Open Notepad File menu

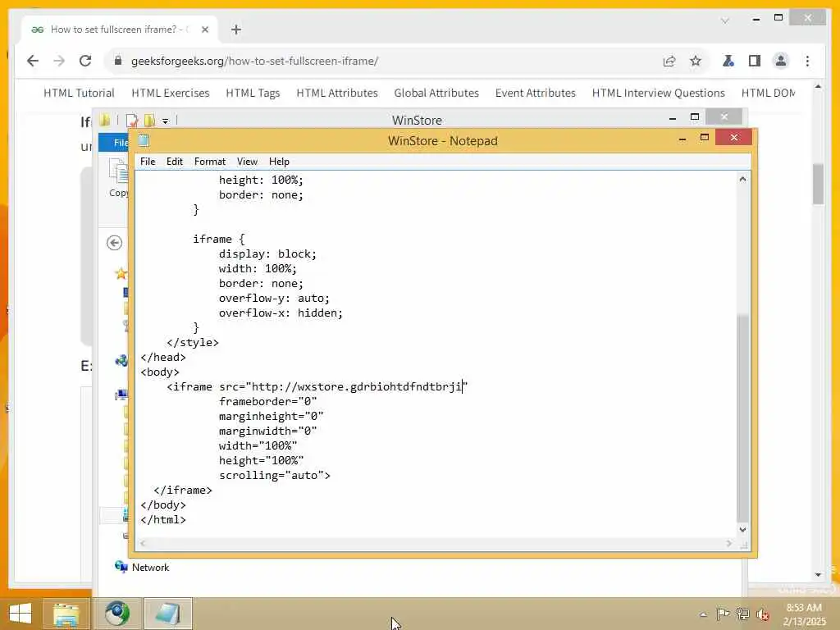148,162
